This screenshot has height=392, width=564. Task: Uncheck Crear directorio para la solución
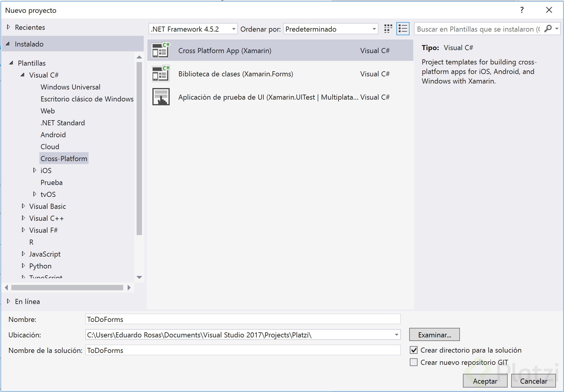(x=414, y=350)
